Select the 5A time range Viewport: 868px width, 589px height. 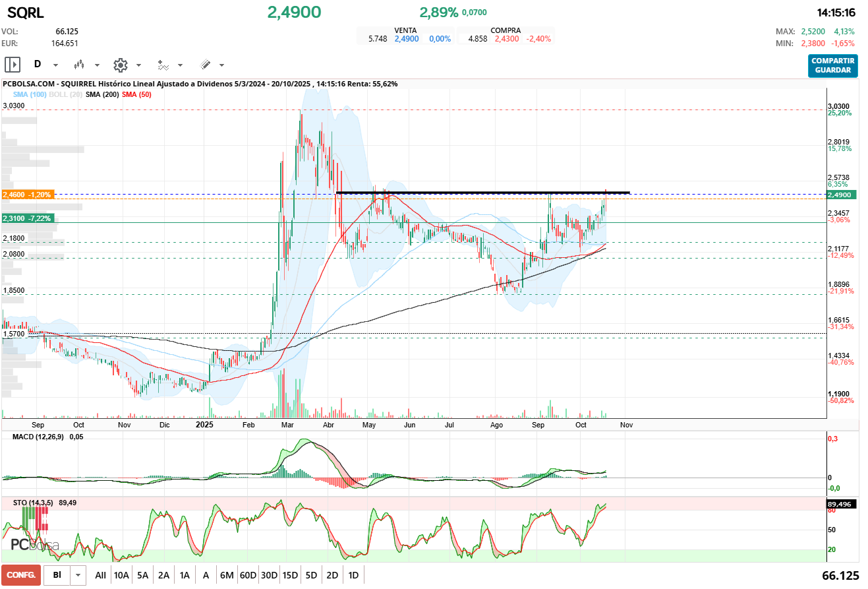(x=142, y=575)
